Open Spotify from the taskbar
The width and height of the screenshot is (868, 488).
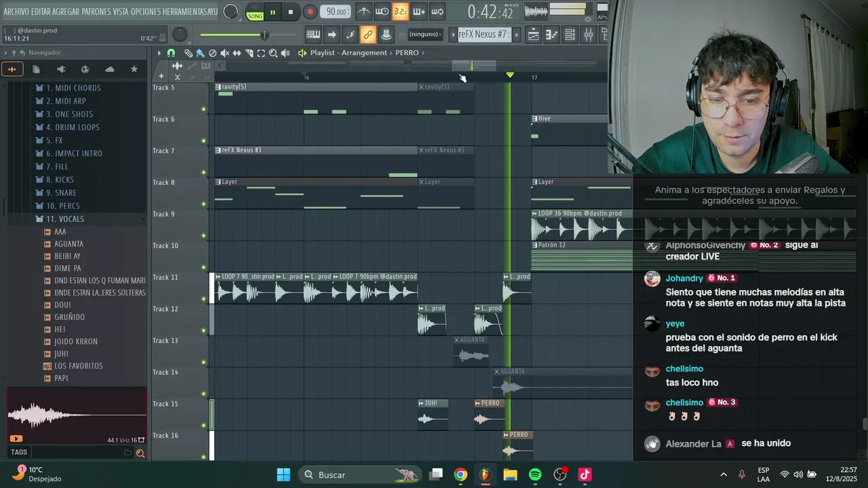click(535, 474)
